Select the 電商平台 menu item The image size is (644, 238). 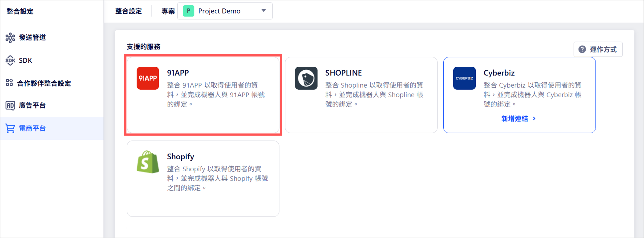click(52, 129)
